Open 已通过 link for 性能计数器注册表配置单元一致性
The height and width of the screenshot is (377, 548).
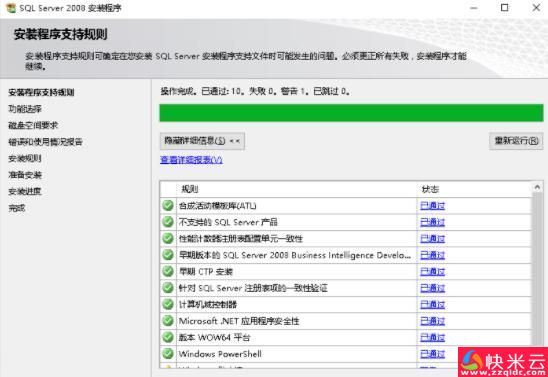432,239
